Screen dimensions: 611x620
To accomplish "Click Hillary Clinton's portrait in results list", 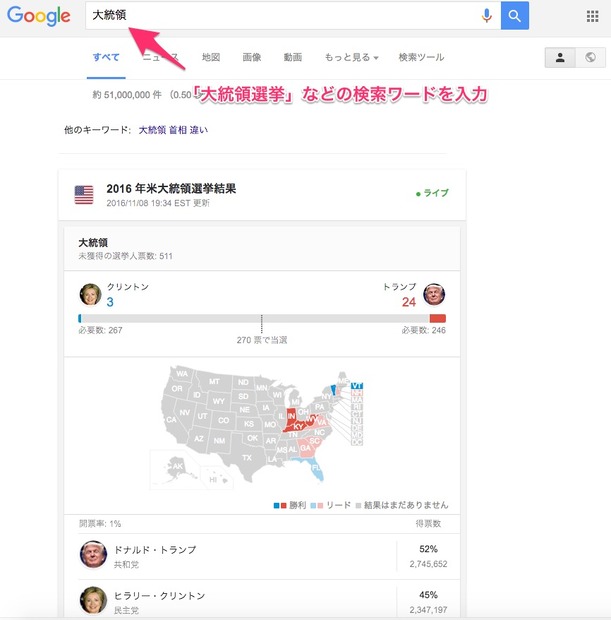I will click(93, 600).
